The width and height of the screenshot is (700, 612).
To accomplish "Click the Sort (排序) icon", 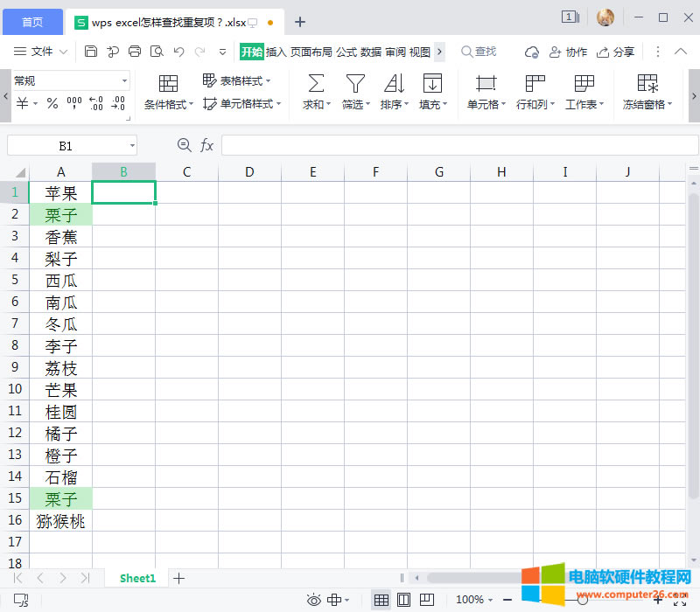I will [394, 84].
